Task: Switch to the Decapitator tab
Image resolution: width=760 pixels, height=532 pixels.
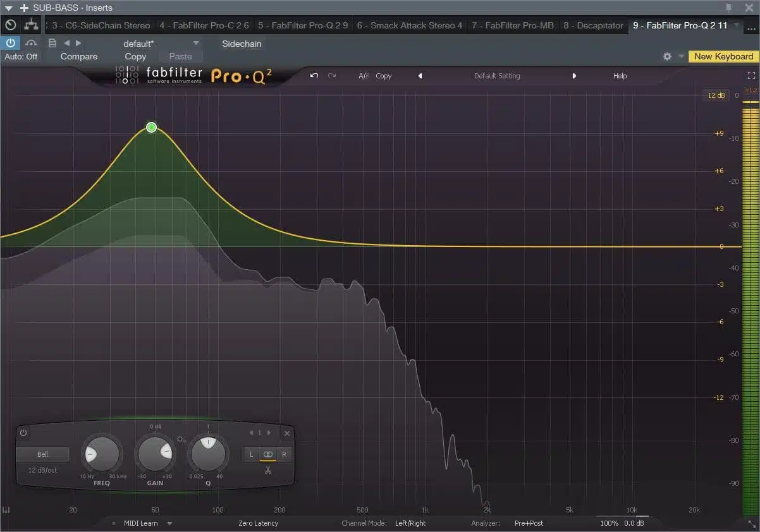Action: tap(593, 25)
